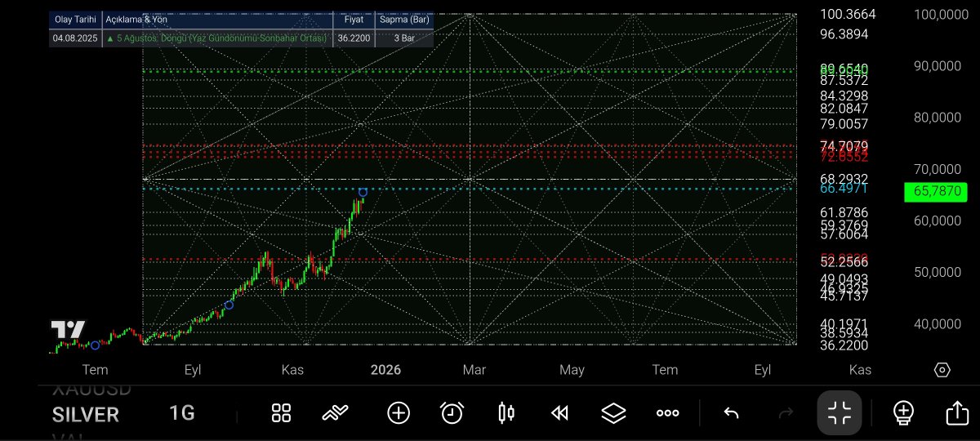Click the 36.2200 price cell in table
980x441 pixels.
354,38
